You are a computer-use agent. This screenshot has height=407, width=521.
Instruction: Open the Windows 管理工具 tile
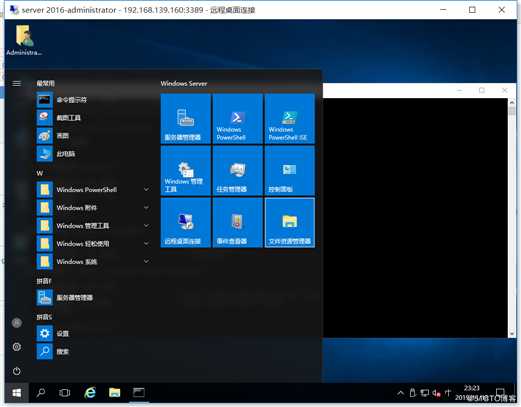(186, 171)
